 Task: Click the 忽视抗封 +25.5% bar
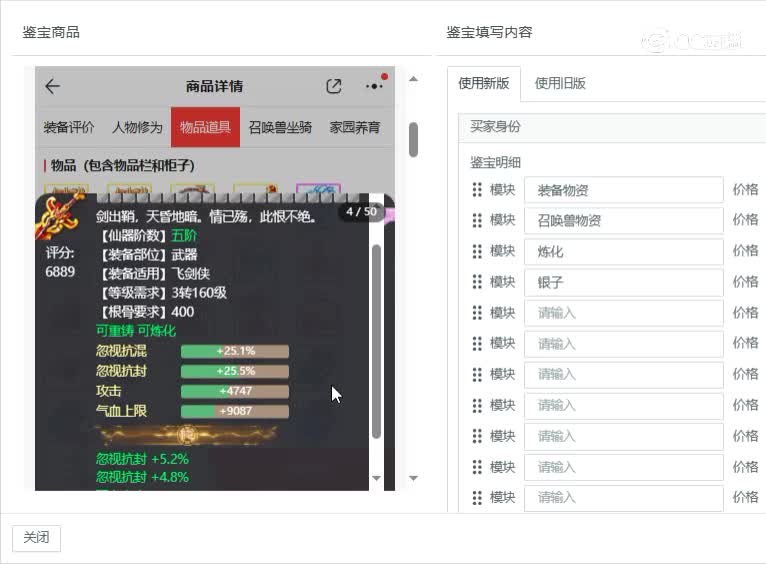(235, 371)
